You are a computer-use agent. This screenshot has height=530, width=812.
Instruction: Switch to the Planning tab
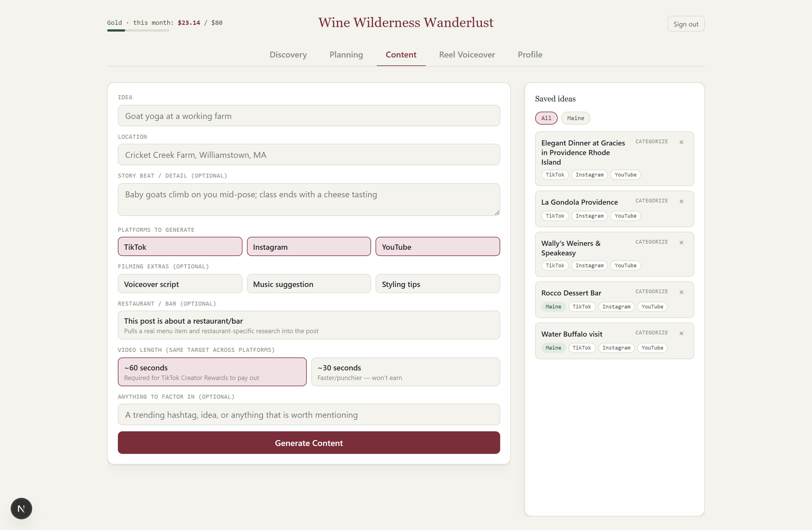(346, 55)
